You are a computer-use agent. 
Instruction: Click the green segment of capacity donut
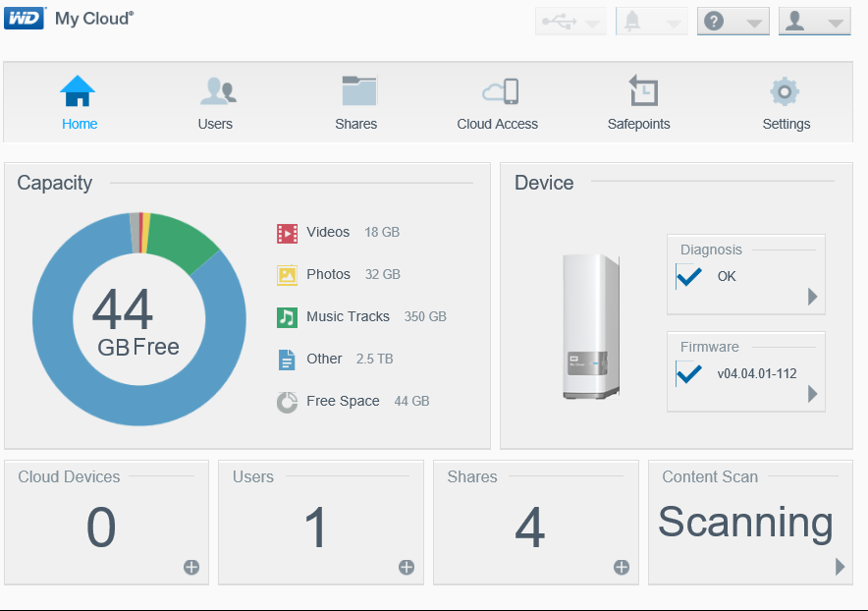point(181,240)
